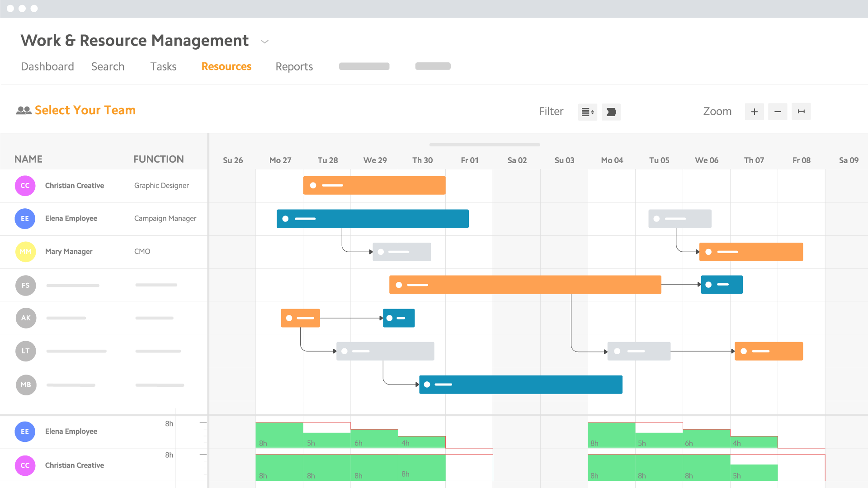The width and height of the screenshot is (868, 488).
Task: Click Christian Creative's CC avatar in name list
Action: point(25,186)
